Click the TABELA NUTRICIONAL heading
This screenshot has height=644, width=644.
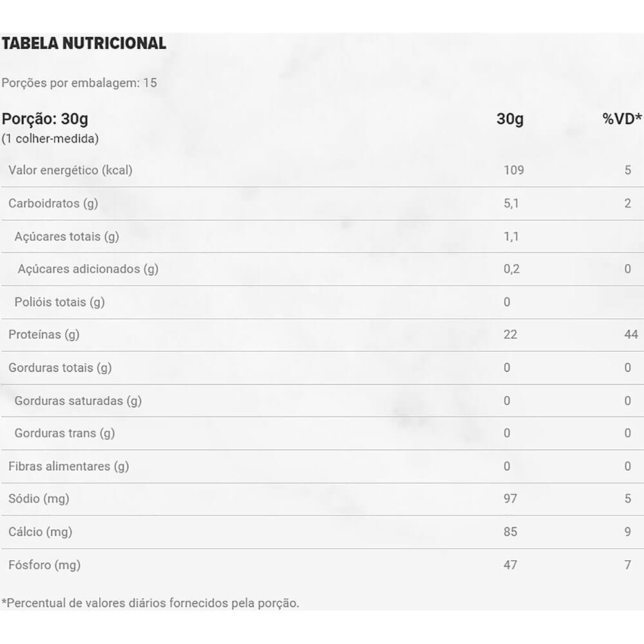point(84,44)
